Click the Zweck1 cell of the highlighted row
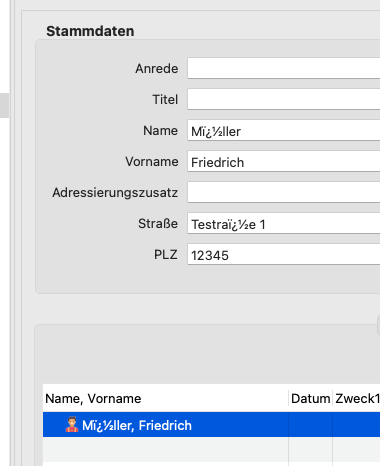 [x=357, y=425]
